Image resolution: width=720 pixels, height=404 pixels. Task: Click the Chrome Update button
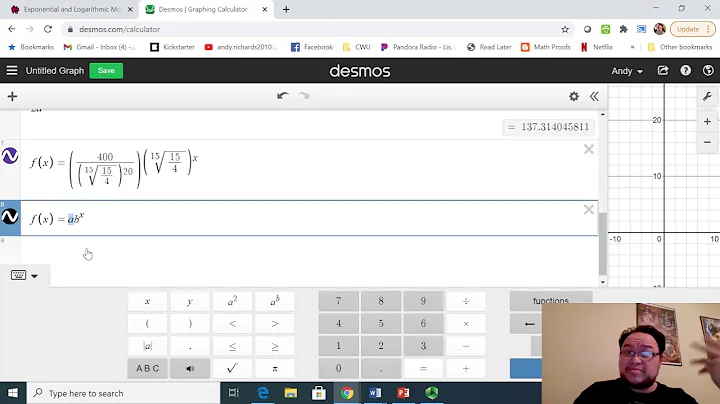point(692,29)
